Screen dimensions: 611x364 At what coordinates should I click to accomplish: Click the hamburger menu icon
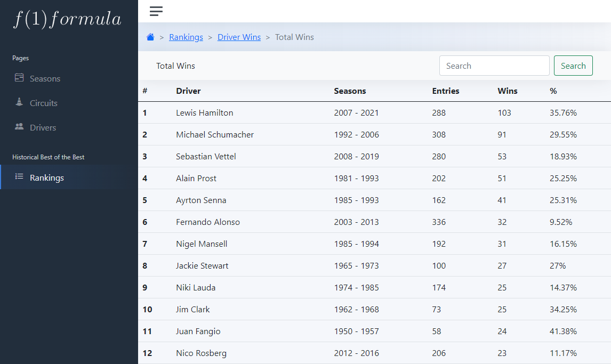click(x=156, y=11)
